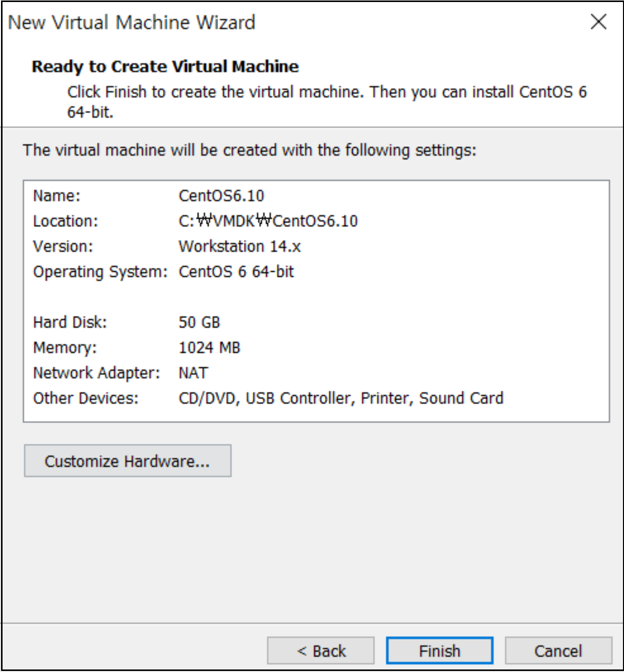Click the Network Adapter: label
This screenshot has height=672, width=624.
click(x=97, y=373)
